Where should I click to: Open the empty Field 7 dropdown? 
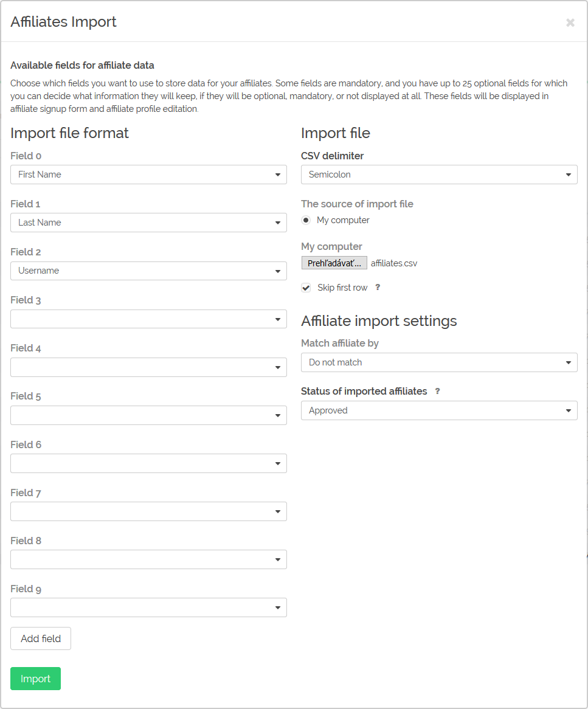point(148,511)
